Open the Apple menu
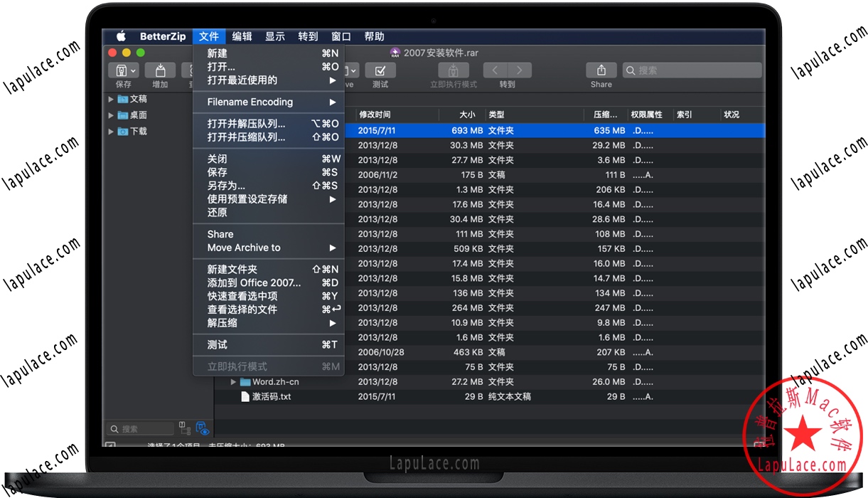The height and width of the screenshot is (498, 868). pyautogui.click(x=121, y=36)
